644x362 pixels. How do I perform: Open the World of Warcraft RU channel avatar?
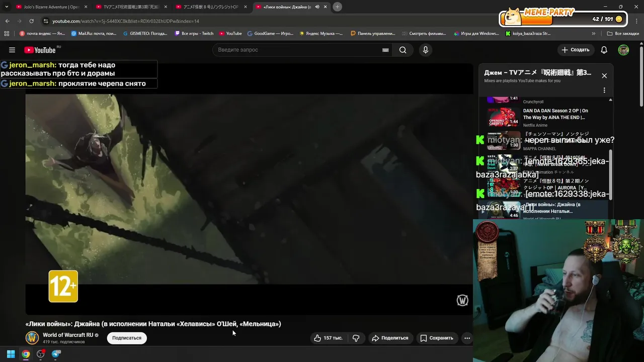pyautogui.click(x=32, y=338)
